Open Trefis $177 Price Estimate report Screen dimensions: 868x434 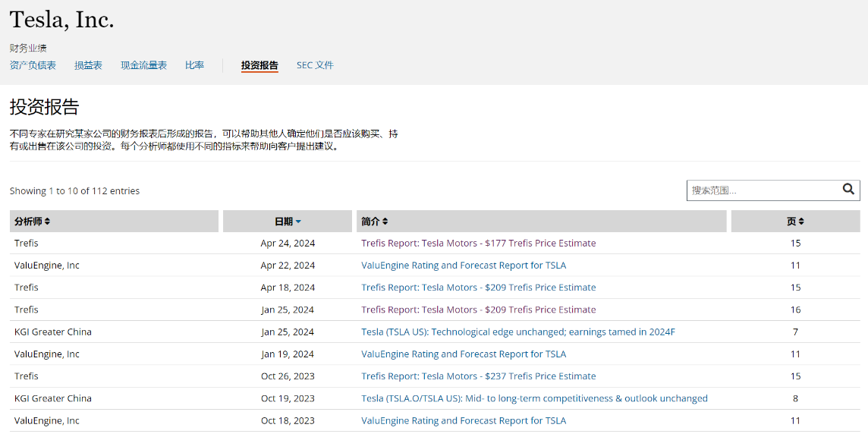tap(478, 243)
